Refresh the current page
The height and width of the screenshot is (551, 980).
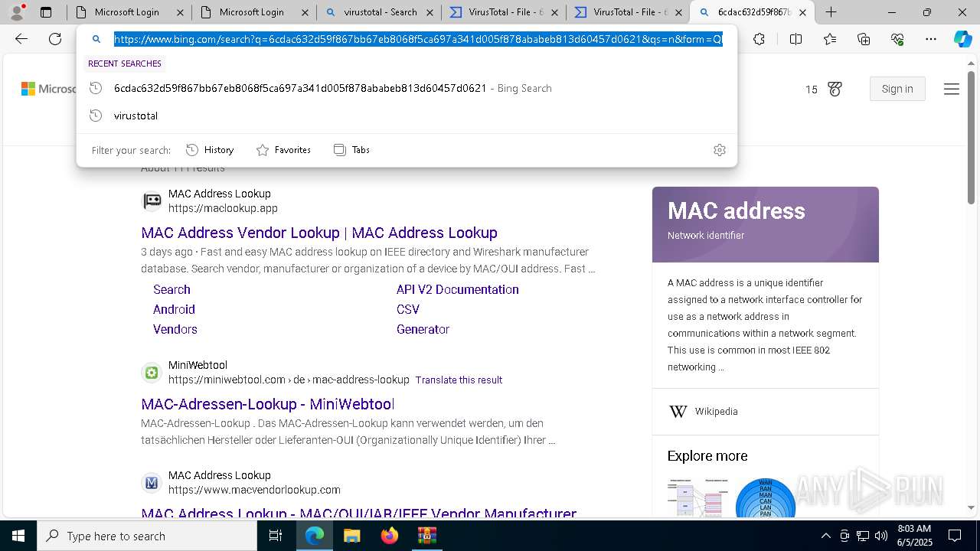(x=55, y=39)
